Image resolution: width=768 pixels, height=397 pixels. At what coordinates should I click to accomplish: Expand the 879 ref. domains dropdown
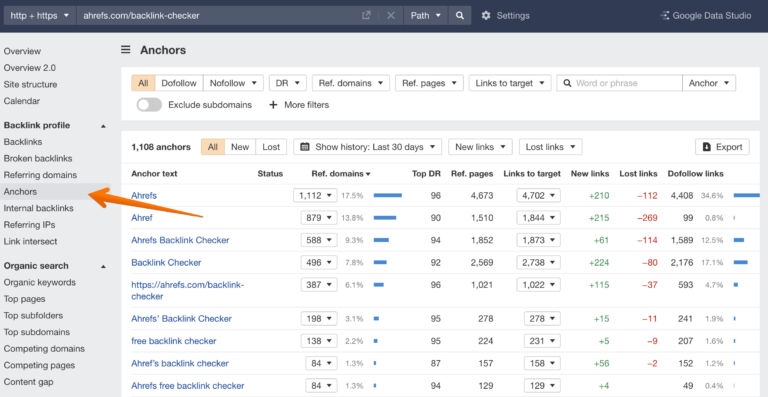click(x=319, y=218)
